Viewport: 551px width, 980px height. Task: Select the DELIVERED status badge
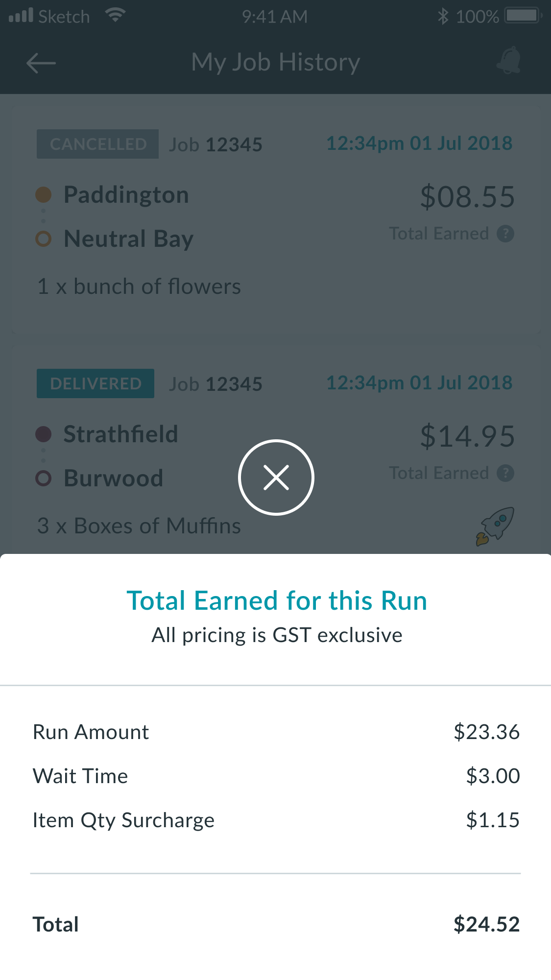(x=96, y=383)
